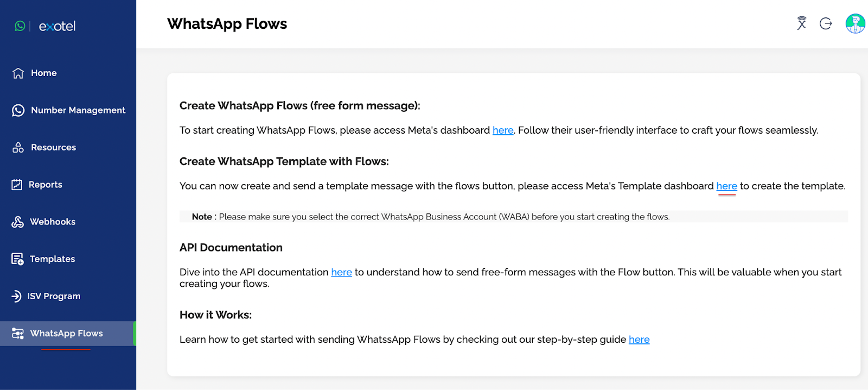868x390 pixels.
Task: Click the step-by-step guide here link
Action: 639,339
